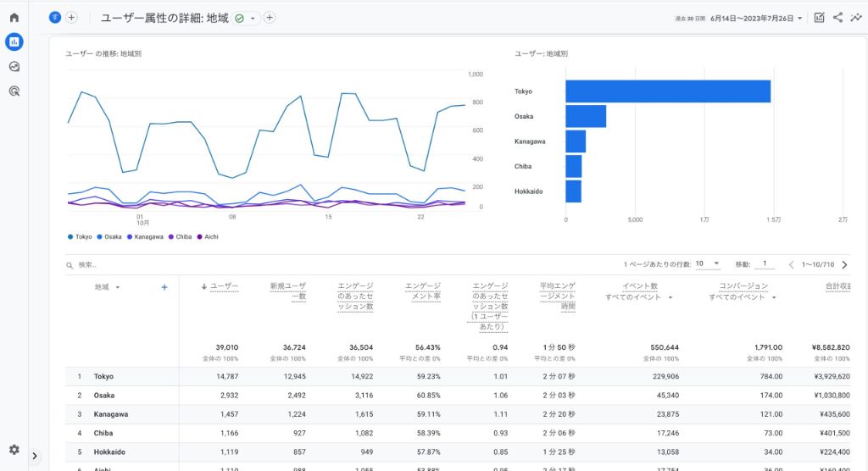Open the rows per page dropdown
Viewport: 868px width, 471px height.
coord(707,264)
